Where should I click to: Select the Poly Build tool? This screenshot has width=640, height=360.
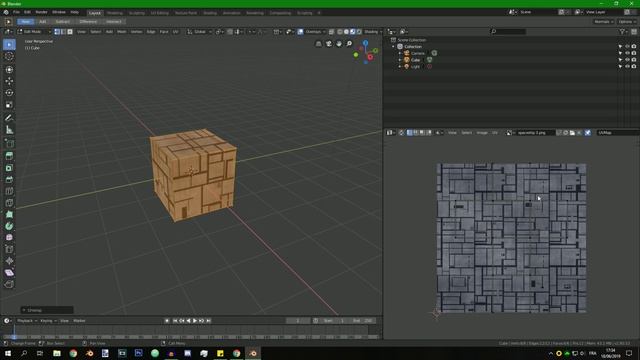tap(9, 214)
